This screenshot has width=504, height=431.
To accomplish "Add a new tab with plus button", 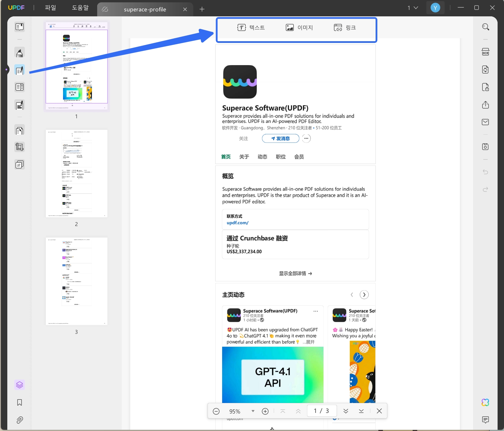I will pos(202,9).
